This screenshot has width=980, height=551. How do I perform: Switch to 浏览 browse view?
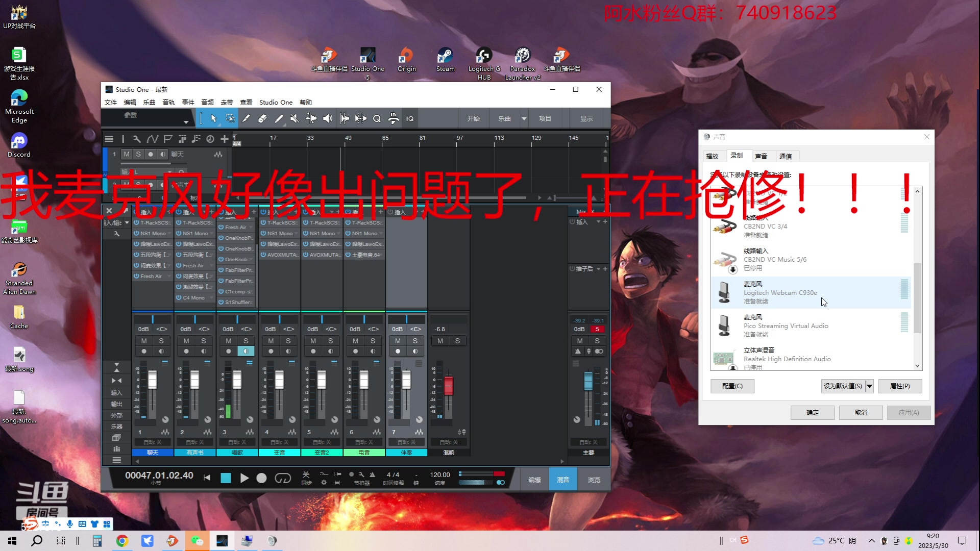pos(594,480)
